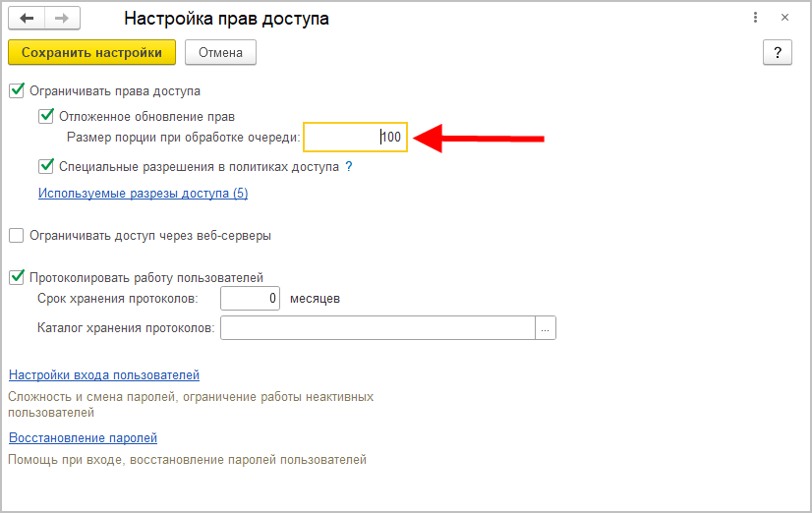Click the help icon beside special permissions
812x513 pixels.
pyautogui.click(x=349, y=167)
